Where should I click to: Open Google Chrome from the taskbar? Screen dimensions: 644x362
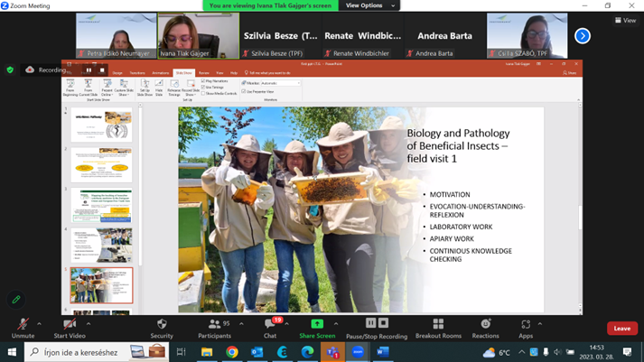click(x=232, y=352)
